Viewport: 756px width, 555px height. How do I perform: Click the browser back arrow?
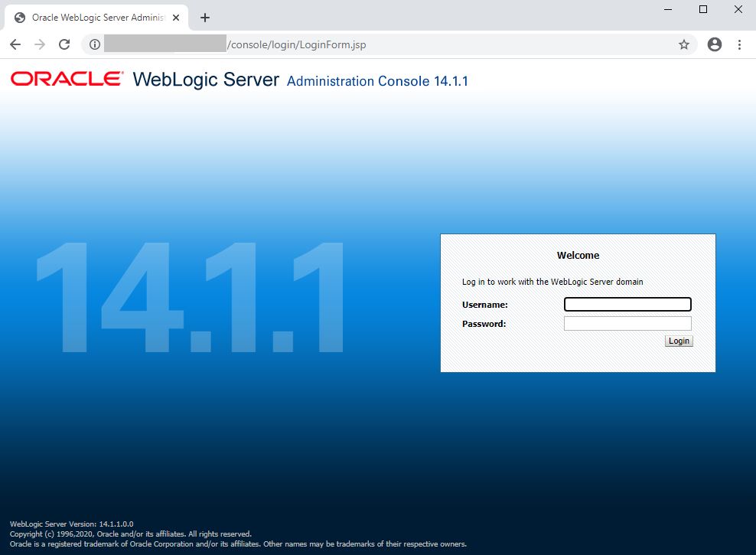point(15,45)
